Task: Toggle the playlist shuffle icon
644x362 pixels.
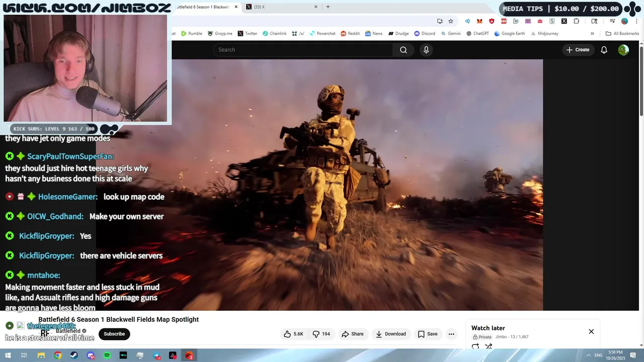Action: pos(488,346)
